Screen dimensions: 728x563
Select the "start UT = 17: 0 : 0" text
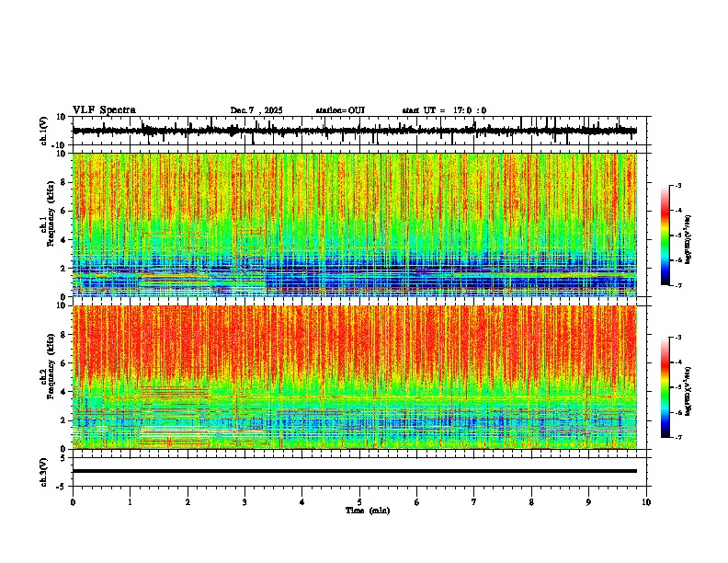[444, 110]
